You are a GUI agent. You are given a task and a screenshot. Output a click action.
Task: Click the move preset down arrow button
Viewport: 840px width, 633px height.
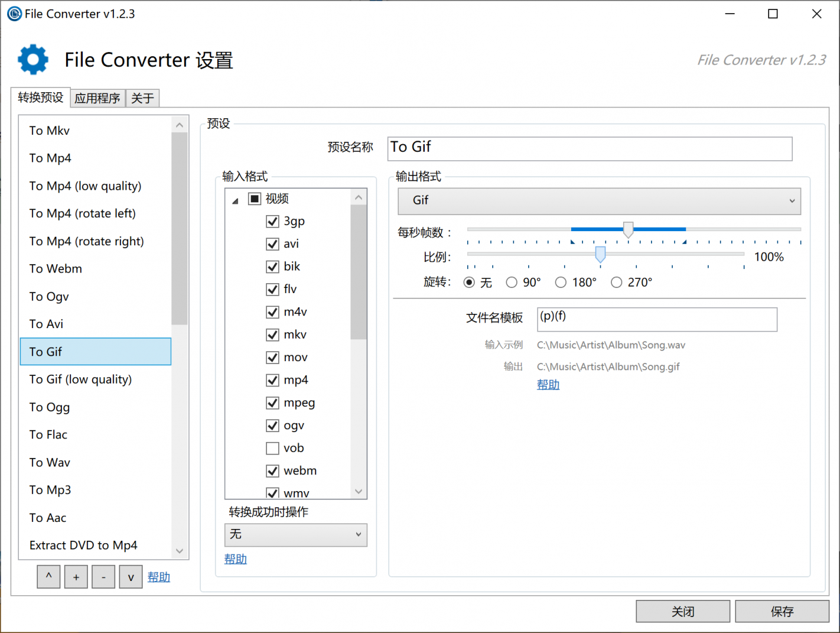tap(131, 577)
